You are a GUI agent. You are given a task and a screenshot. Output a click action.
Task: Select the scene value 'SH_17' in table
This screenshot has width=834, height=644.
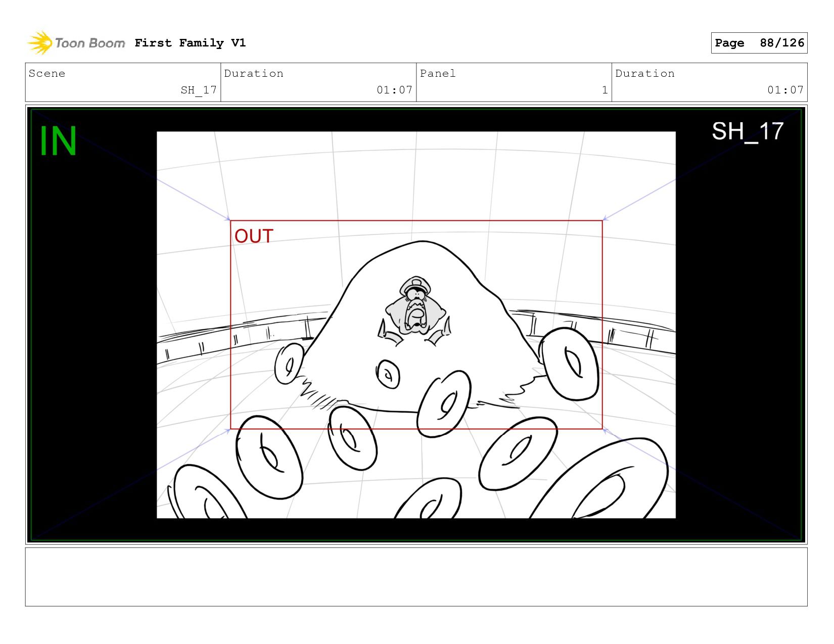199,90
